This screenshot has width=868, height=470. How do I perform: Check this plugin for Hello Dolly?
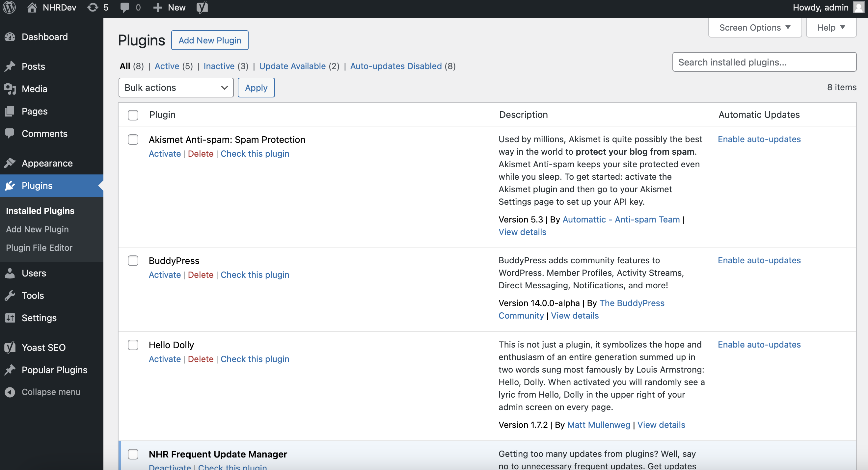click(x=255, y=359)
